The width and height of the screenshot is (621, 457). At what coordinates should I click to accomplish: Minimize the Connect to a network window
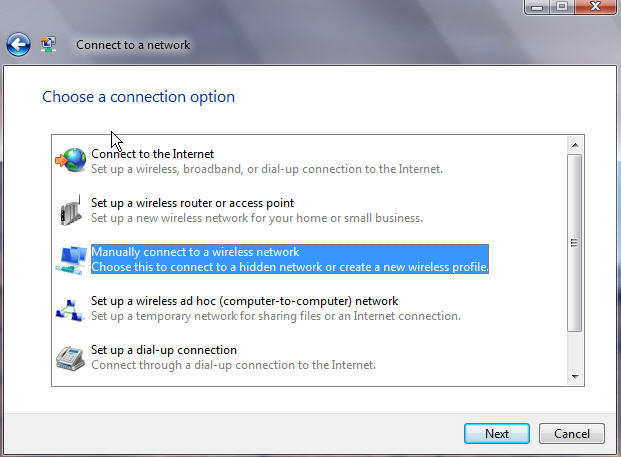(537, 7)
